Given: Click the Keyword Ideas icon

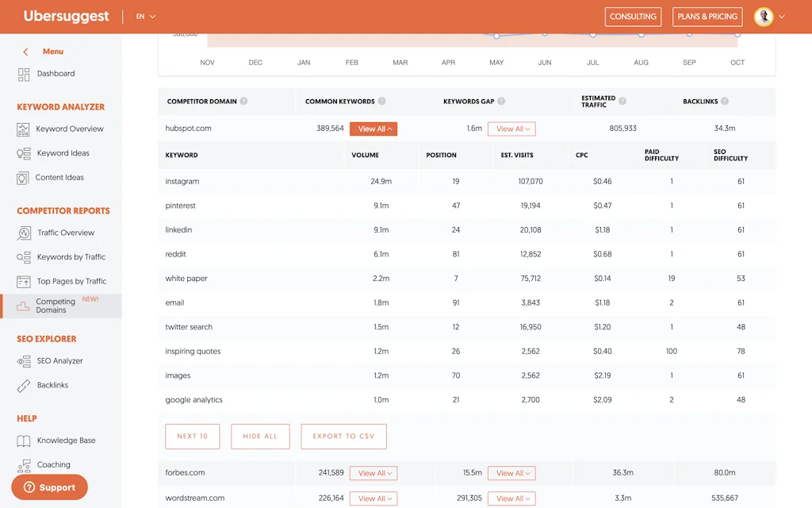Looking at the screenshot, I should [23, 154].
